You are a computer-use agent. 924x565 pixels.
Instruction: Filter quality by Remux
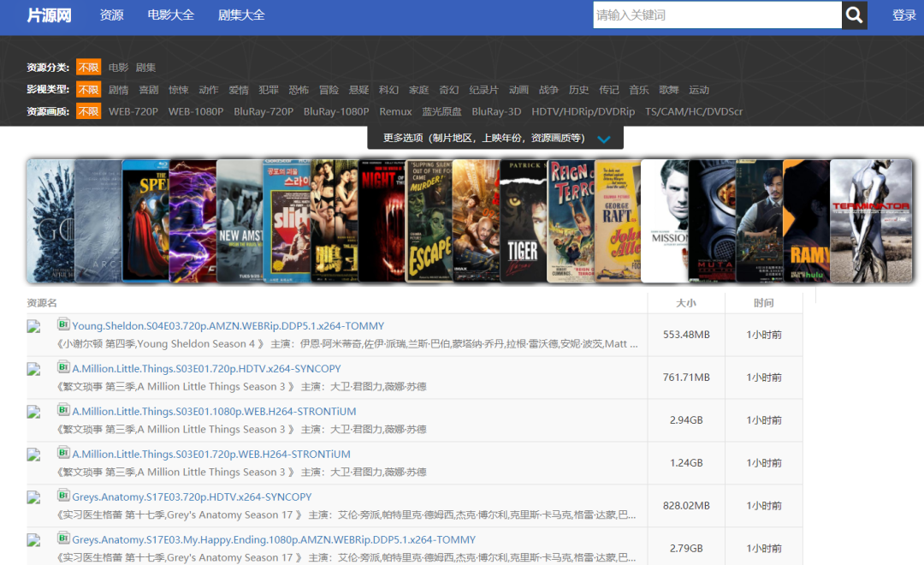click(395, 111)
